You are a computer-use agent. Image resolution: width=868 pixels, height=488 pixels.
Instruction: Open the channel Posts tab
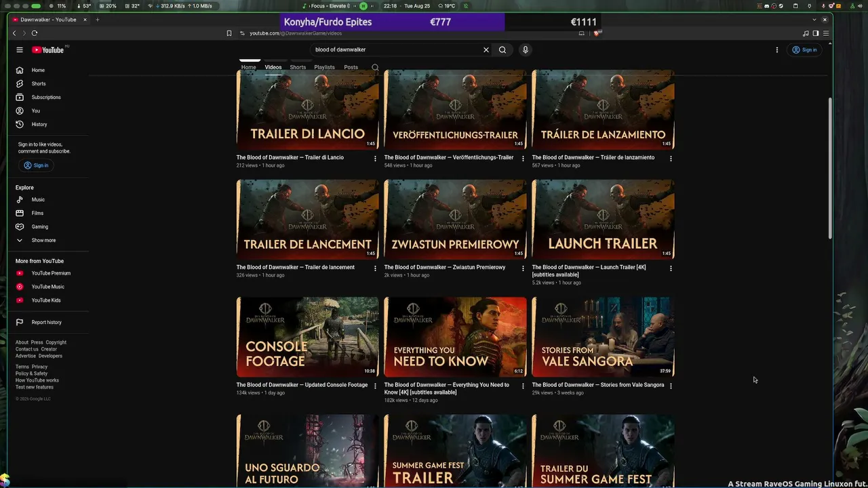[x=351, y=67]
